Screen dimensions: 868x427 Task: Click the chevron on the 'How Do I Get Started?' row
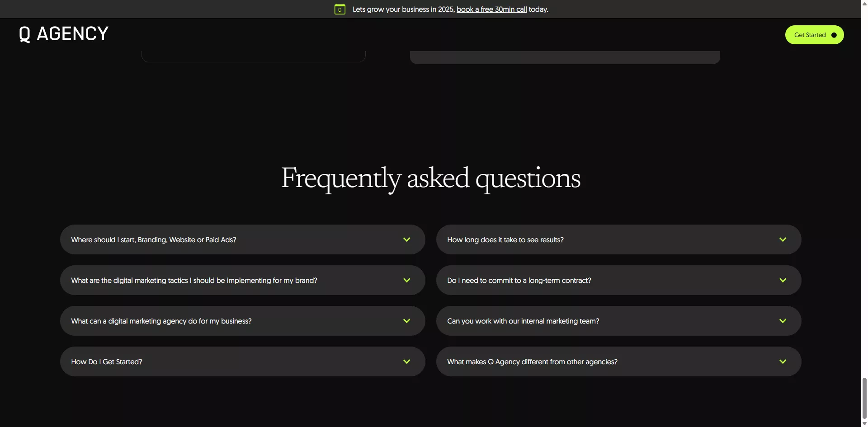coord(406,361)
